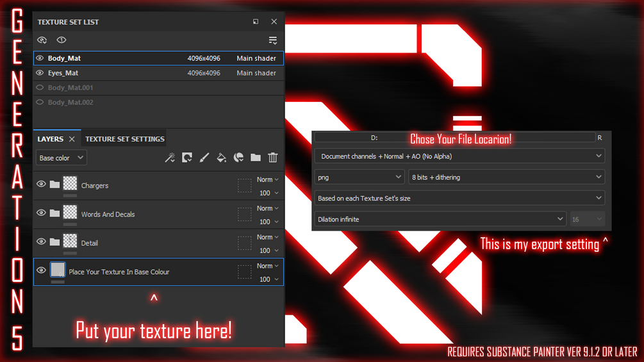Open Based on each Texture Set's size dropdown

point(459,198)
